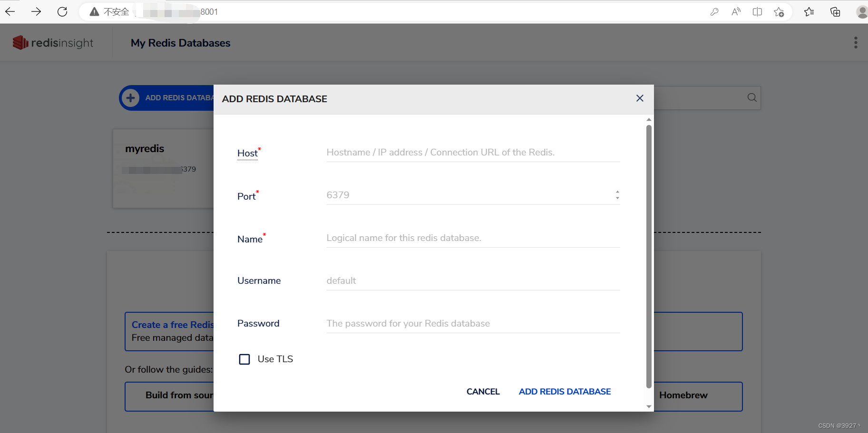Add page to favorites star icon
868x433 pixels.
779,12
